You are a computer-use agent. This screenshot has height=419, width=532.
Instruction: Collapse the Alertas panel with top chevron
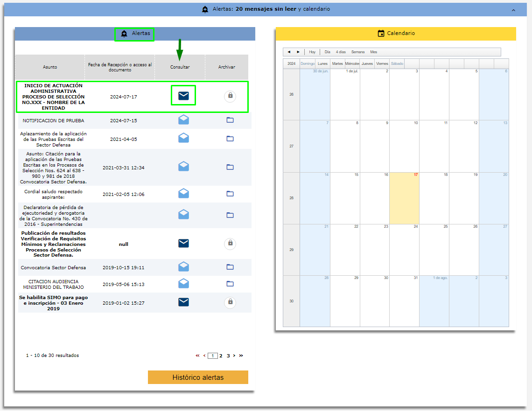point(513,10)
